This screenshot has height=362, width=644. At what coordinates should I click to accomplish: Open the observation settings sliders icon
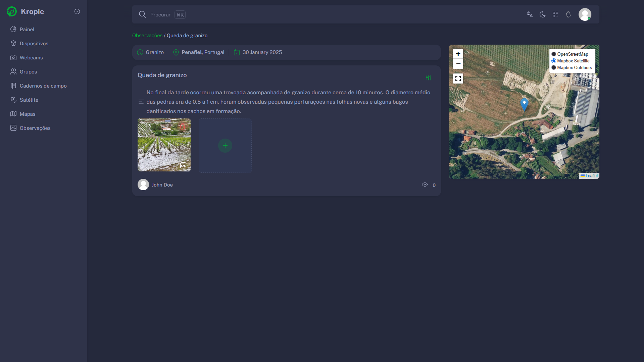(429, 78)
